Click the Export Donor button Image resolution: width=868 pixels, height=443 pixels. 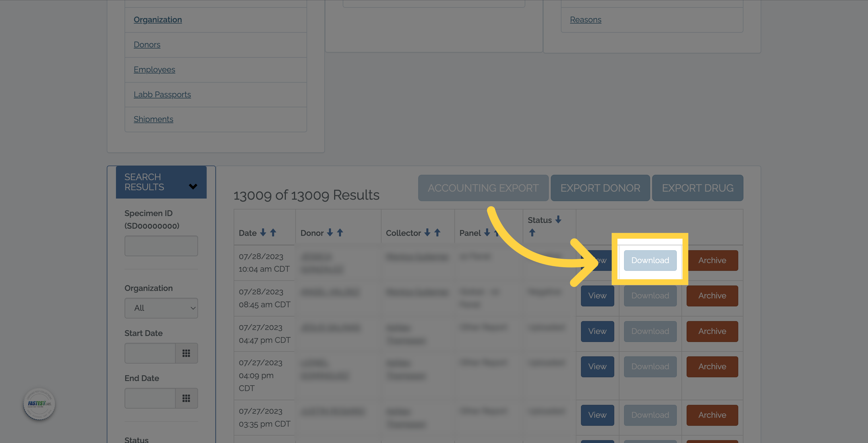coord(600,188)
